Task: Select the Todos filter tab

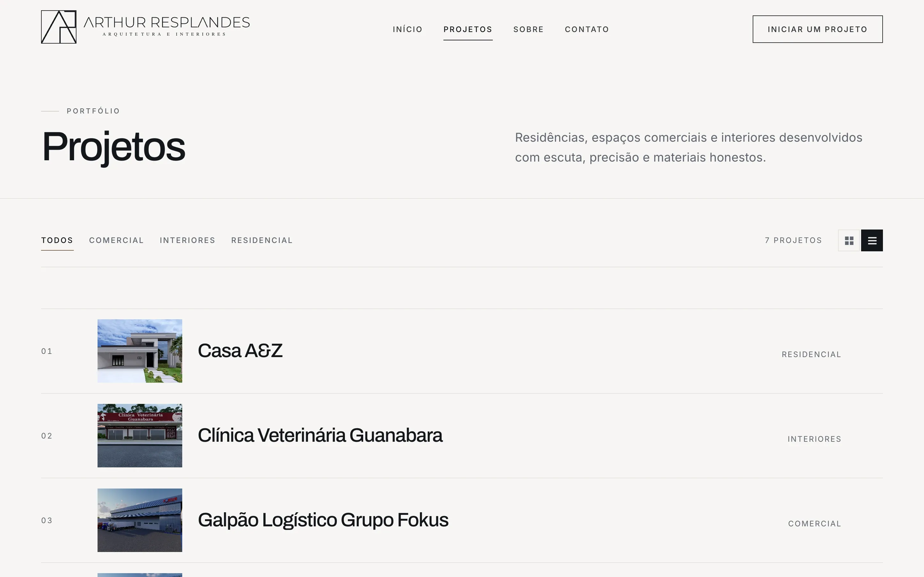Action: (x=57, y=240)
